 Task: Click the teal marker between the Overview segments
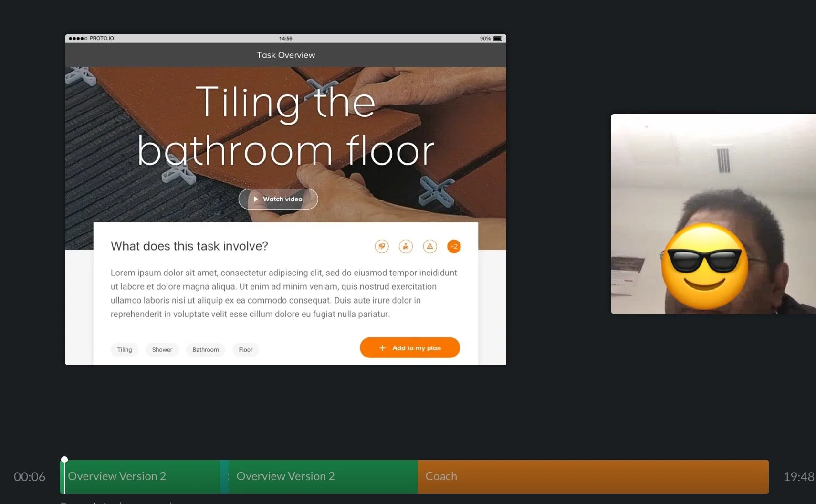[x=224, y=476]
